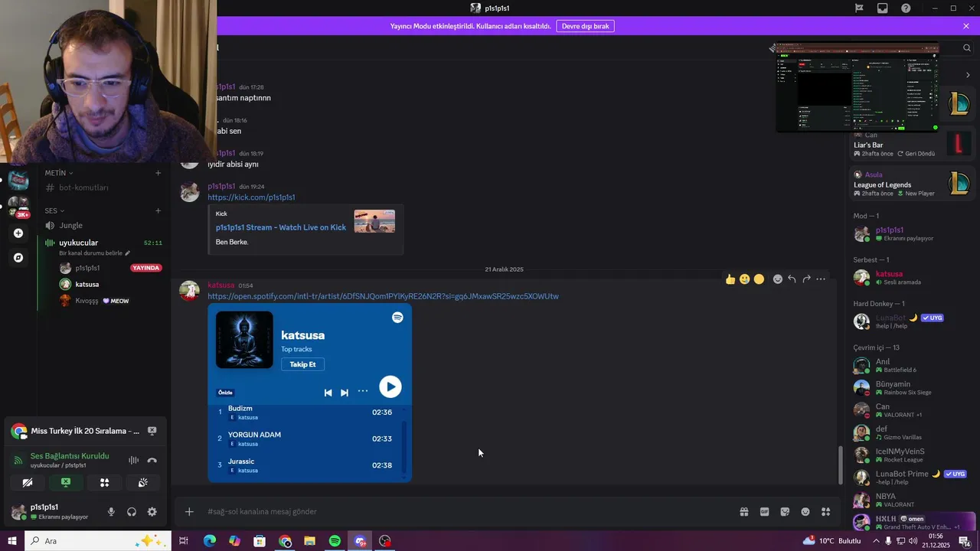Skip to next track in Spotify embed
Screen dimensions: 980x551
(x=345, y=393)
